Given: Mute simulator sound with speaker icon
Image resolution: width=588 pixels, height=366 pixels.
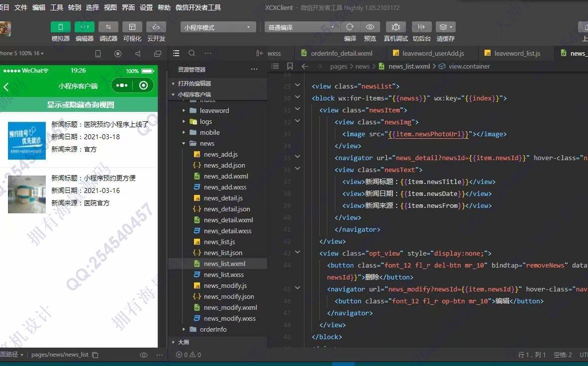Looking at the screenshot, I should [138, 54].
